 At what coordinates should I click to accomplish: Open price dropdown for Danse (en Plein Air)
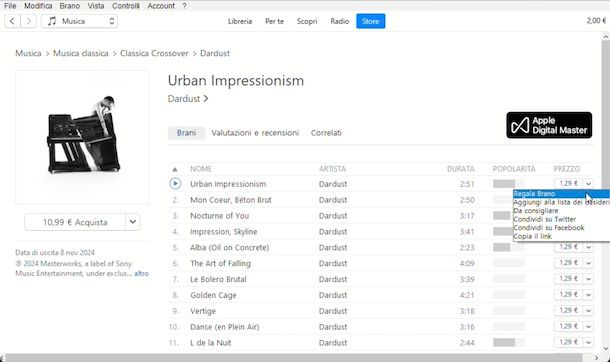pos(589,327)
